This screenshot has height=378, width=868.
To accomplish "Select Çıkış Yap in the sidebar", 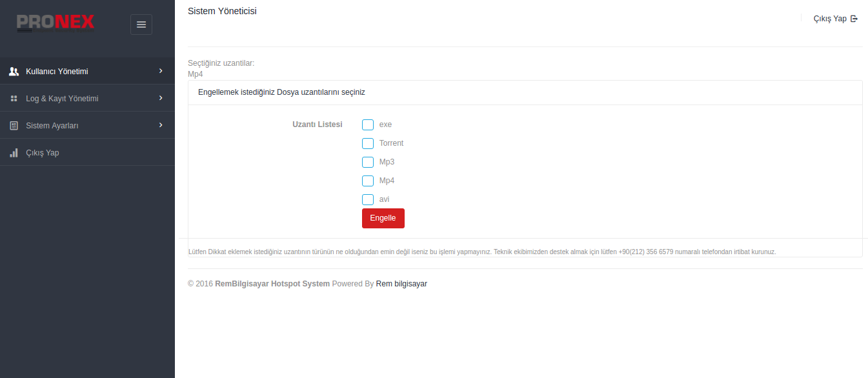I will pos(87,153).
